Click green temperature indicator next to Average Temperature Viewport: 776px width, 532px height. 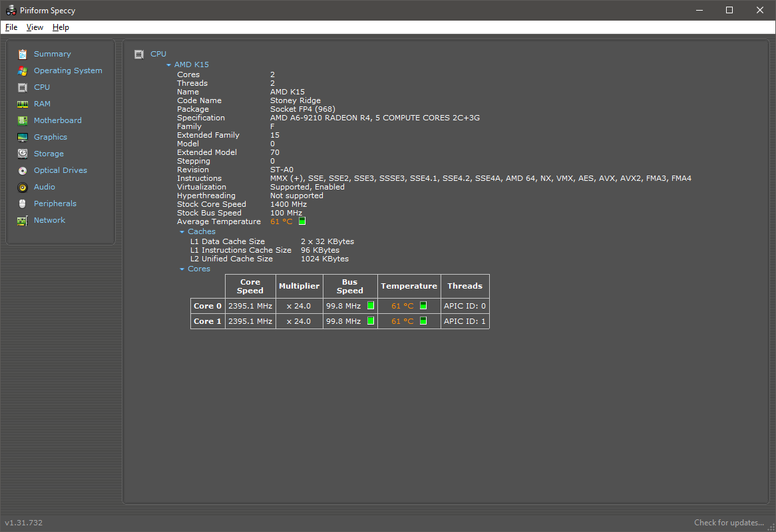(302, 221)
